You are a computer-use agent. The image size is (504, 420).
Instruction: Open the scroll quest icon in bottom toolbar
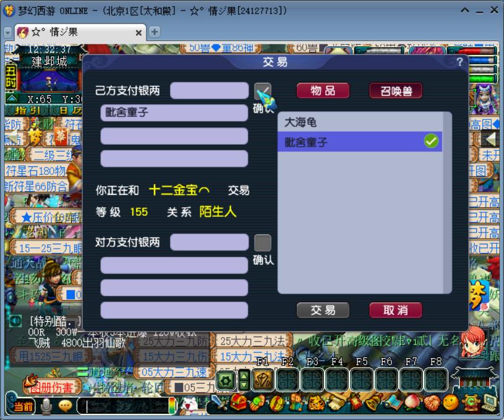pyautogui.click(x=335, y=403)
